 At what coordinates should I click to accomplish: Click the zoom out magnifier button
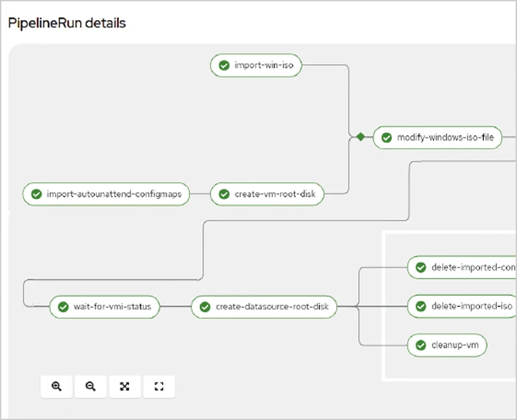[91, 386]
